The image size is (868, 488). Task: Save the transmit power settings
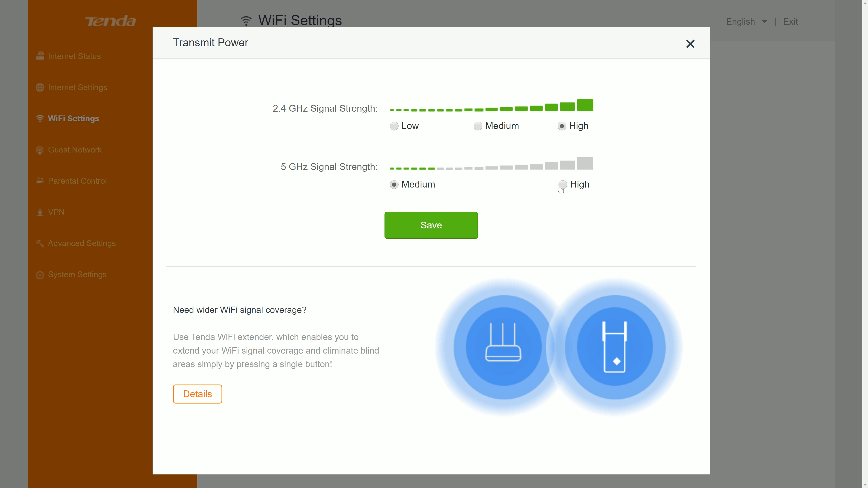(431, 225)
